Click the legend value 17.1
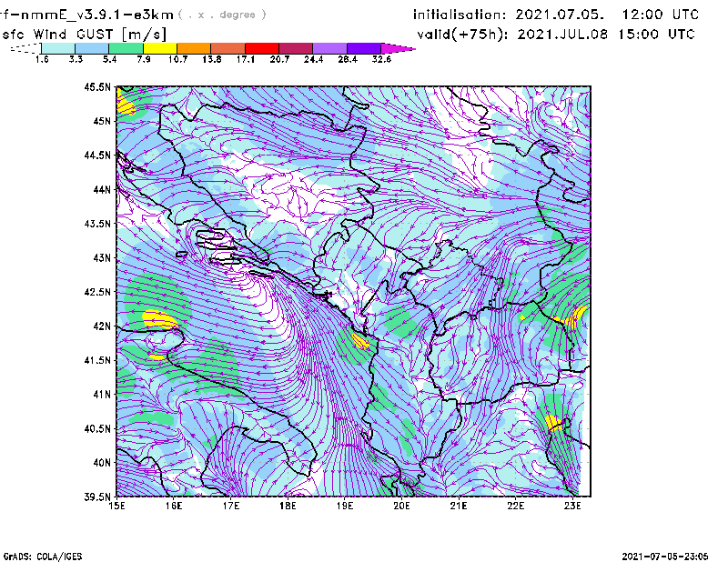Image resolution: width=728 pixels, height=562 pixels. [246, 59]
